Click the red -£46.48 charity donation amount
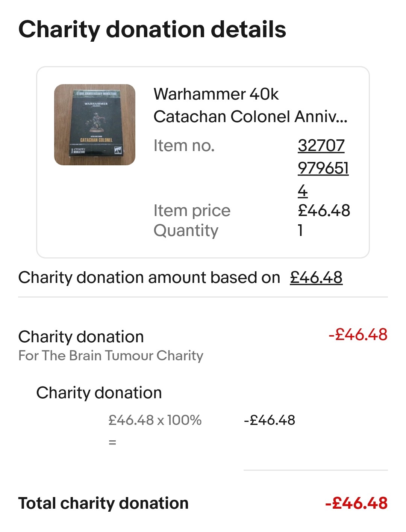This screenshot has width=406, height=532. (358, 334)
